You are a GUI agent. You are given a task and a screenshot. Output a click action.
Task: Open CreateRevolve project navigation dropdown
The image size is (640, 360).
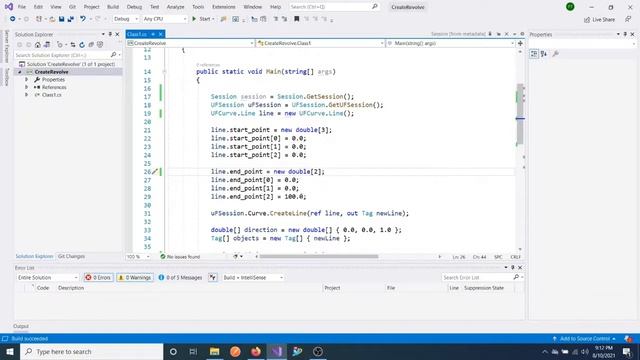[x=190, y=43]
